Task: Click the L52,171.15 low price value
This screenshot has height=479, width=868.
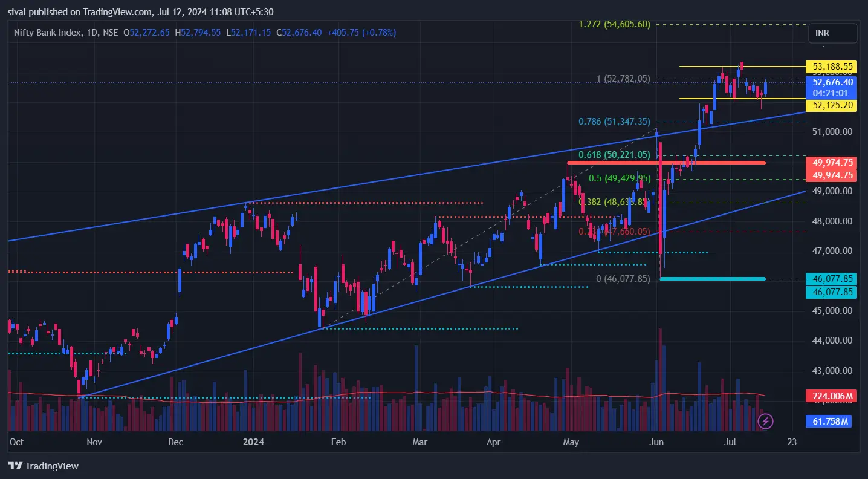Action: pos(249,33)
